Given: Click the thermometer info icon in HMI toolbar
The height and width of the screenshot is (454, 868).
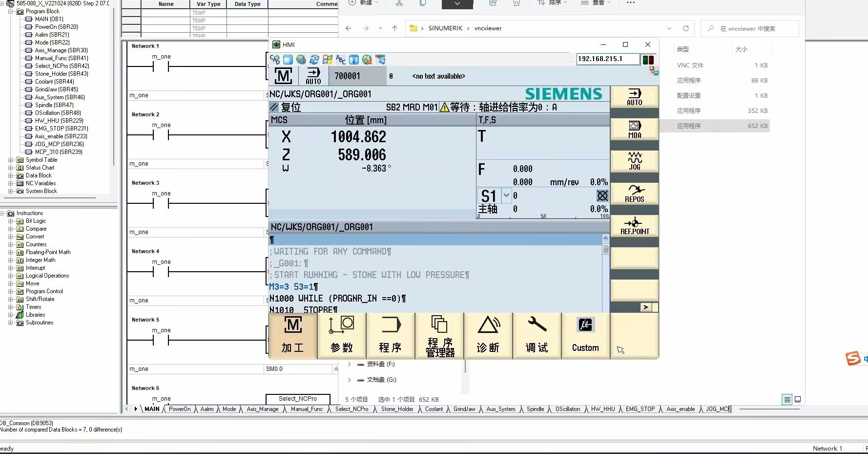Looking at the screenshot, I should pos(354,60).
